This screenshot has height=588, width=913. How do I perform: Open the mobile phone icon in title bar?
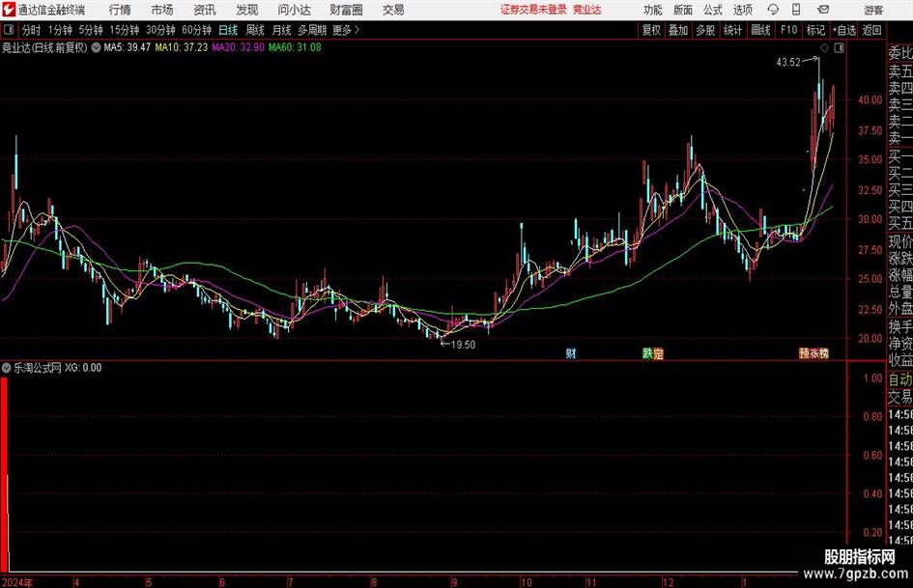(x=796, y=10)
